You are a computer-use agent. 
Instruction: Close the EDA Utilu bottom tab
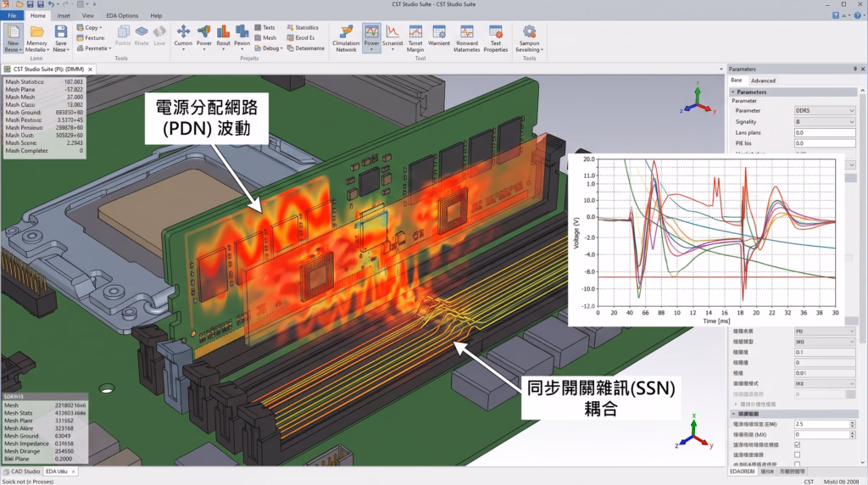tap(73, 471)
